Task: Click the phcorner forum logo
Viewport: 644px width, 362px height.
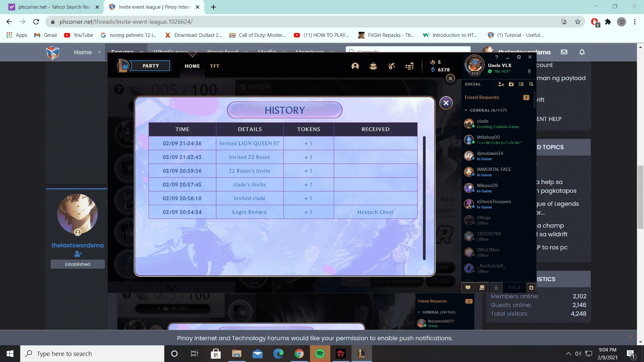Action: pos(53,53)
